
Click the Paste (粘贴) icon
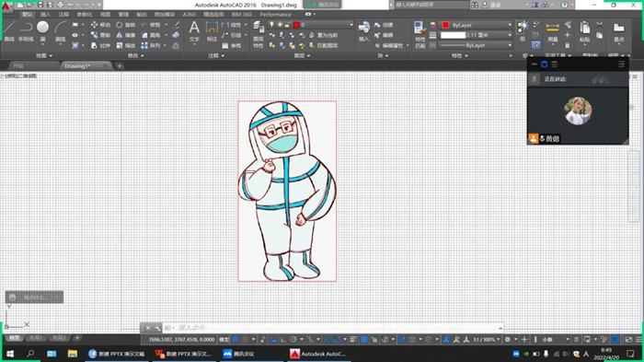(585, 32)
